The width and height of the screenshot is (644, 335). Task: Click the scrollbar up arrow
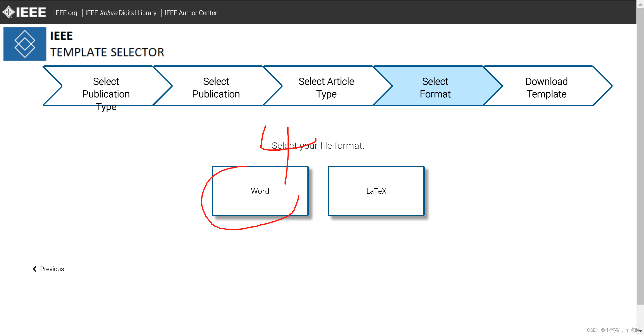point(640,4)
